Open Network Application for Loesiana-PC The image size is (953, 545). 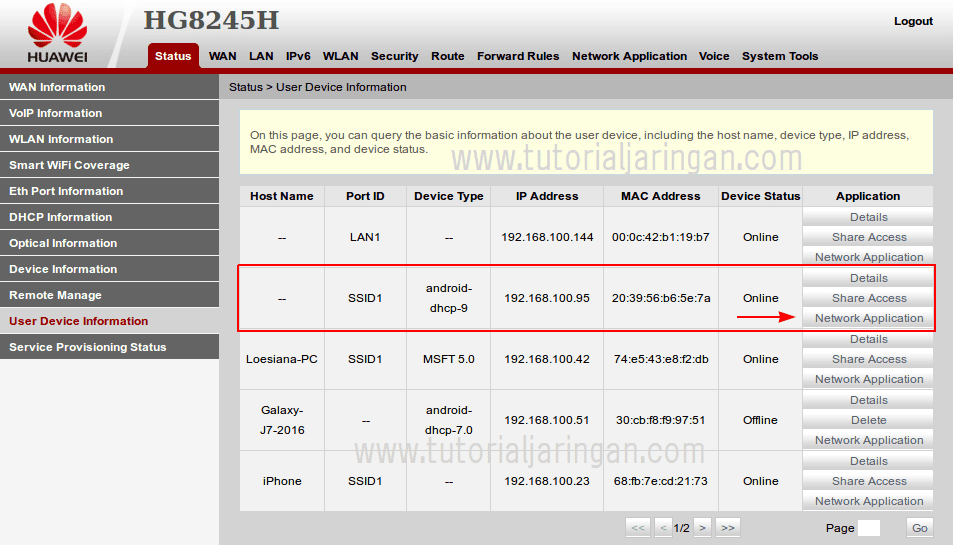pyautogui.click(x=868, y=379)
